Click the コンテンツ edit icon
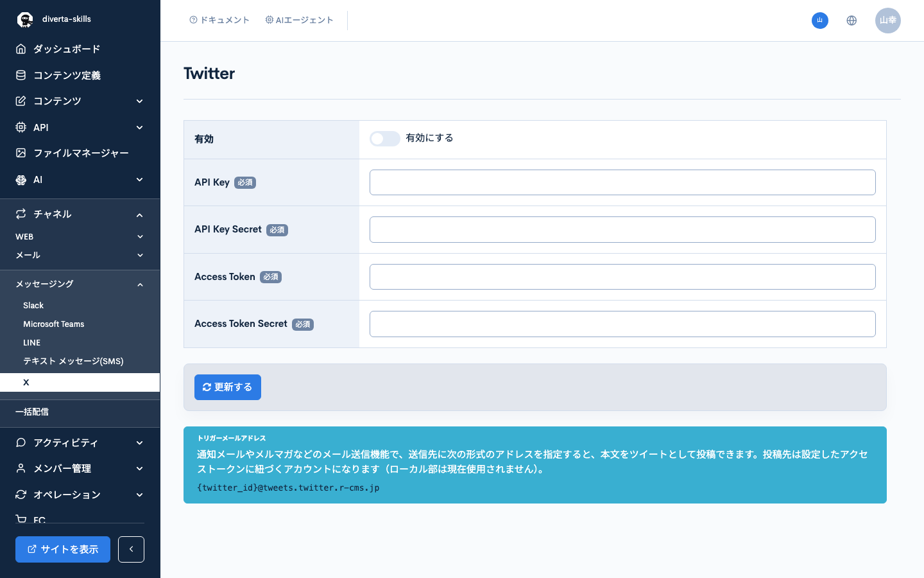 [x=21, y=101]
